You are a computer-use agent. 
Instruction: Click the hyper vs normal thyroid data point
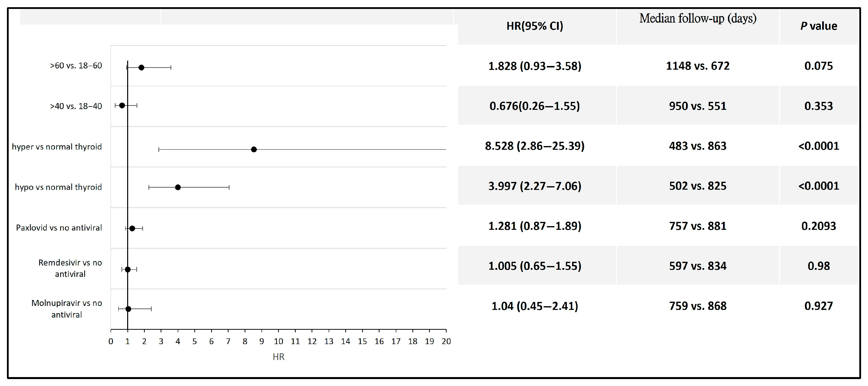[254, 149]
